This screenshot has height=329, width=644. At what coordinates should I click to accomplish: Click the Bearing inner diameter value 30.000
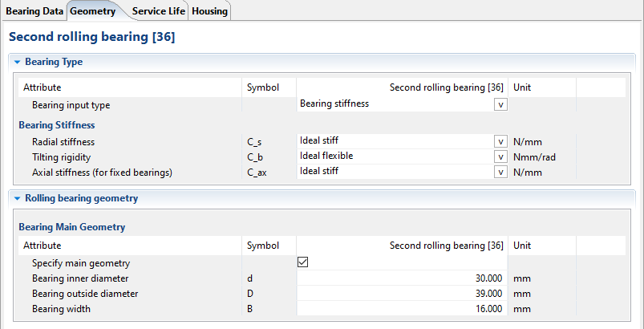pyautogui.click(x=488, y=278)
